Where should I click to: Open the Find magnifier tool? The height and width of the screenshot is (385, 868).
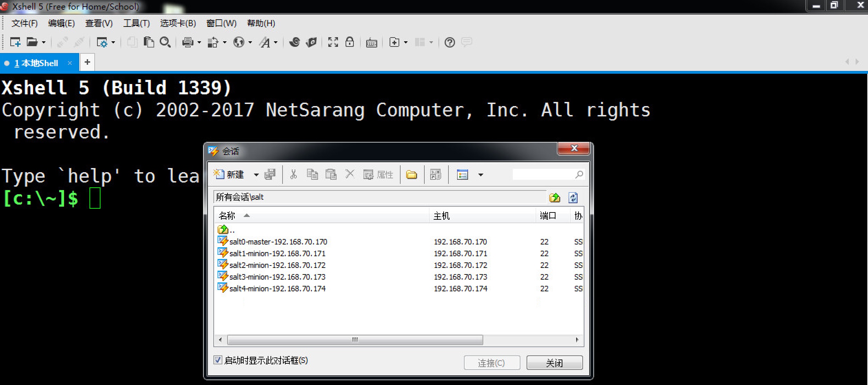point(165,42)
